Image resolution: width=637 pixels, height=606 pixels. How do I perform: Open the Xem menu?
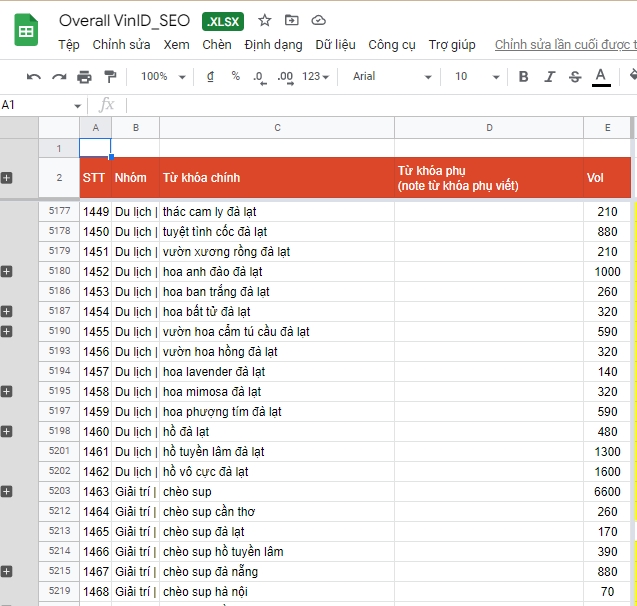point(176,45)
